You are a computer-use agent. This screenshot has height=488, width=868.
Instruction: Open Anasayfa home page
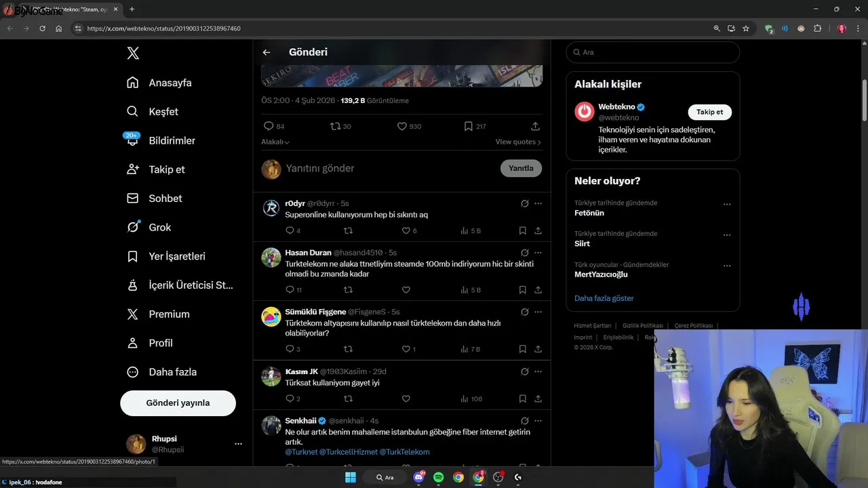tap(159, 83)
